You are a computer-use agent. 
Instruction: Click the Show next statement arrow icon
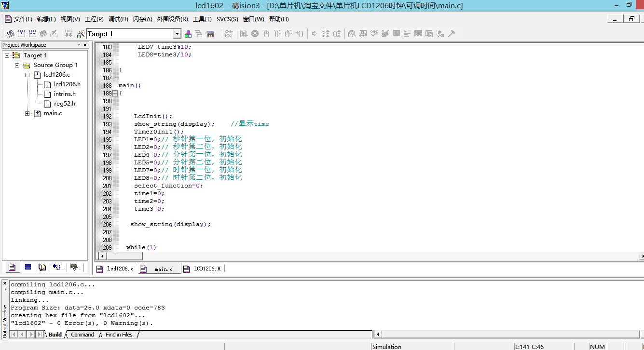[315, 34]
